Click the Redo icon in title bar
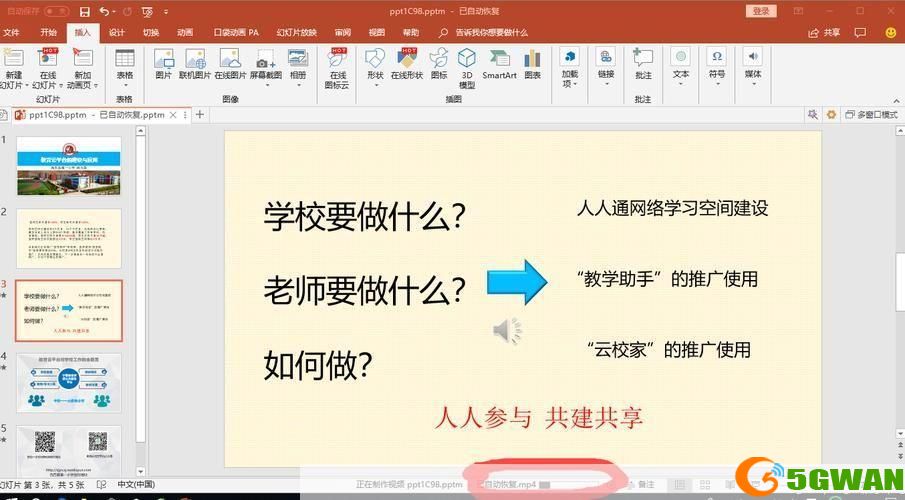Image resolution: width=905 pixels, height=500 pixels. tap(127, 12)
